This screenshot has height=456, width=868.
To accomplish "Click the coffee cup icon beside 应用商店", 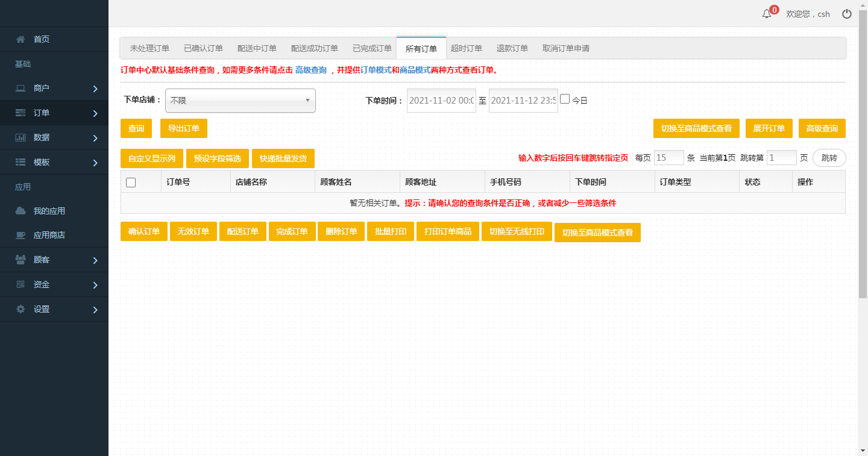I will [20, 235].
